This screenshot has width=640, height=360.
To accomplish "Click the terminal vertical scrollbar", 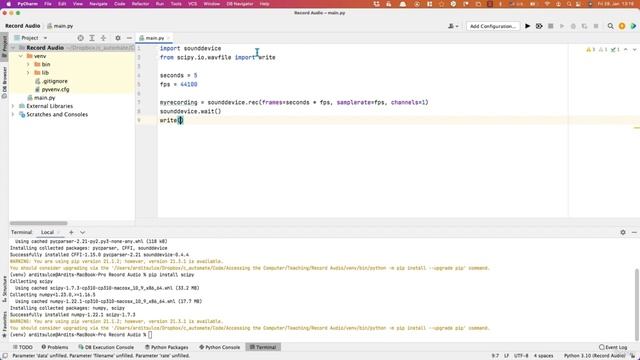I will pos(636,304).
